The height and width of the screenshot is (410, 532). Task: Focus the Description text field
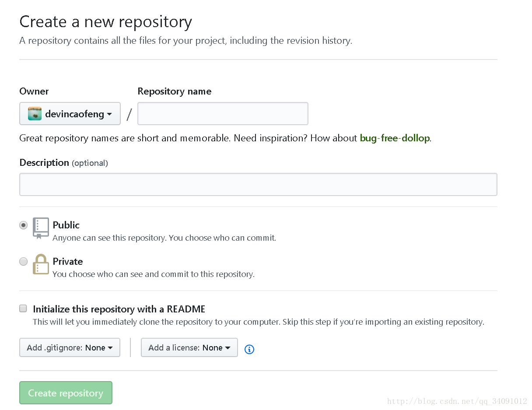click(258, 184)
